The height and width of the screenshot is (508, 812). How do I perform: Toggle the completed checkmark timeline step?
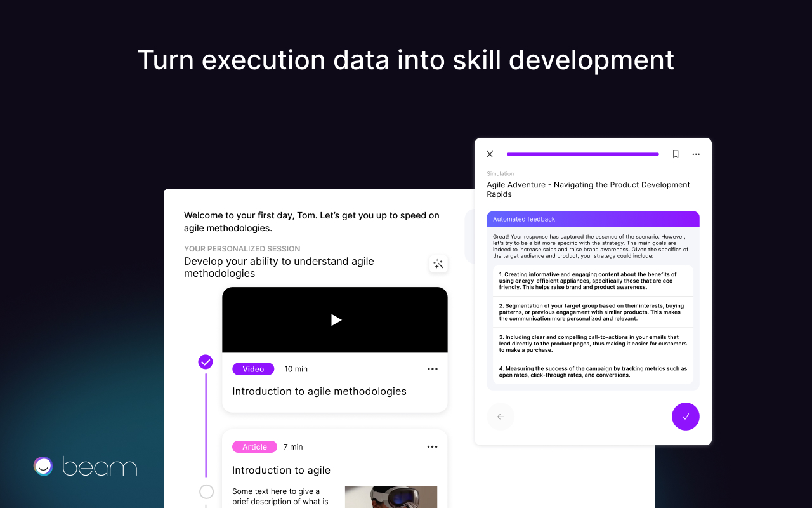(206, 362)
